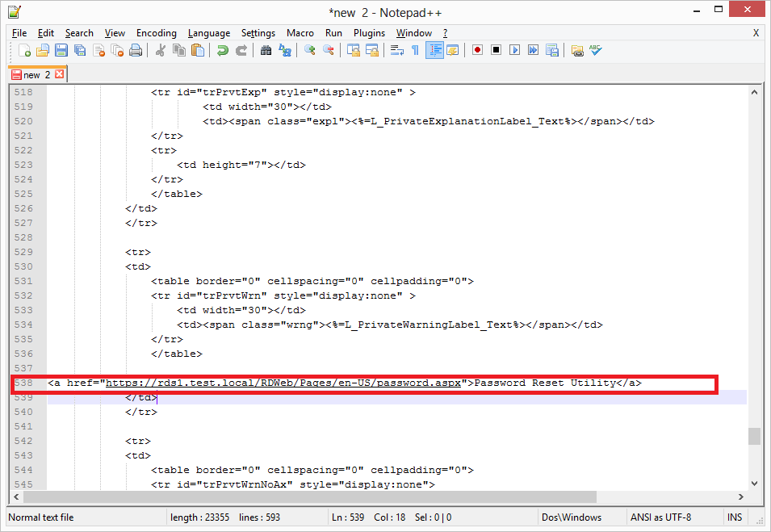Play back the recorded macro
771x532 pixels.
(x=515, y=50)
